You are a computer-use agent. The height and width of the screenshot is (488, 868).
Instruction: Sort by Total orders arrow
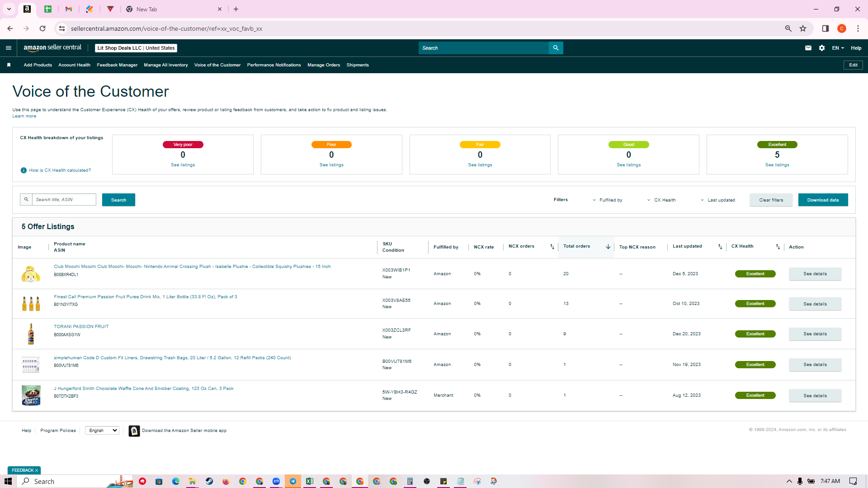point(608,247)
